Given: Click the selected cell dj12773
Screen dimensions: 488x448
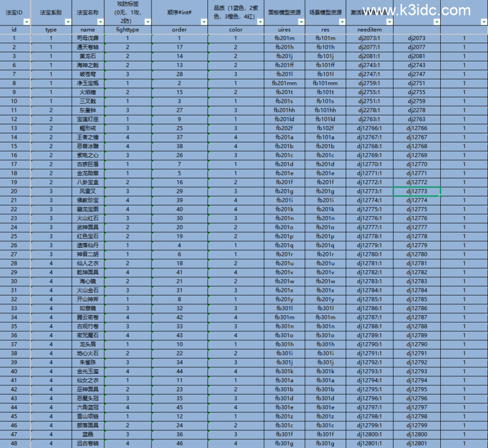Looking at the screenshot, I should click(x=416, y=192).
